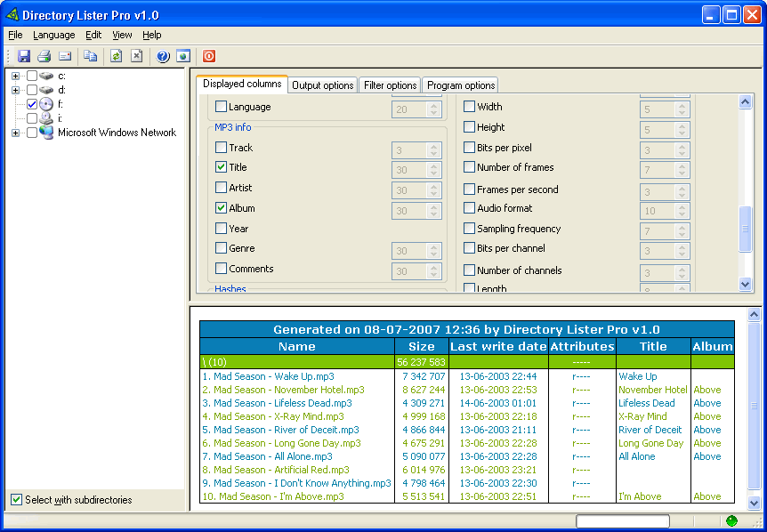Click the 'Last write date' column header
Screen dimensions: 767x532
[498, 347]
